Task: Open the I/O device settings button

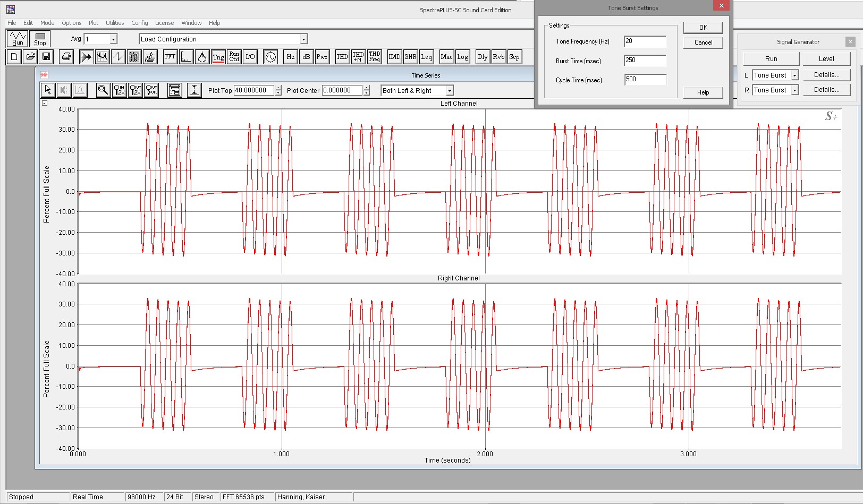Action: pyautogui.click(x=250, y=57)
